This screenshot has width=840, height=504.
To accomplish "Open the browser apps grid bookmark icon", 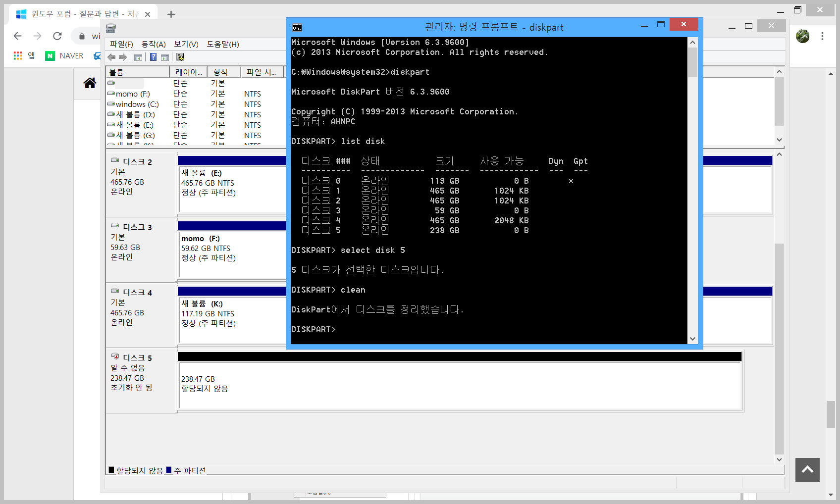I will click(18, 56).
